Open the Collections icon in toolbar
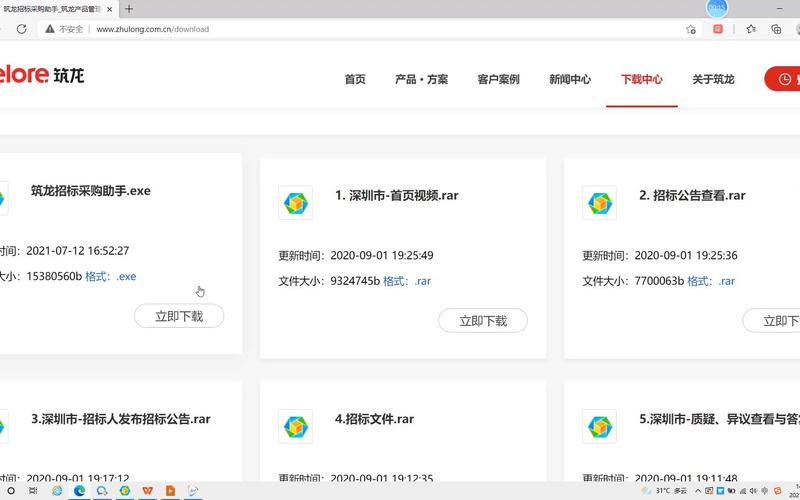Viewport: 800px width, 500px height. coord(776,29)
